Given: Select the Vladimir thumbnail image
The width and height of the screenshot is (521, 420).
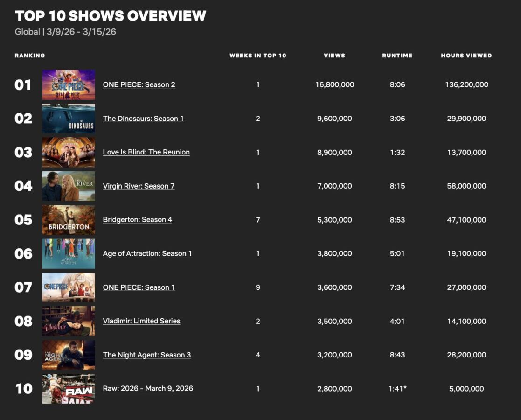Looking at the screenshot, I should pyautogui.click(x=69, y=321).
